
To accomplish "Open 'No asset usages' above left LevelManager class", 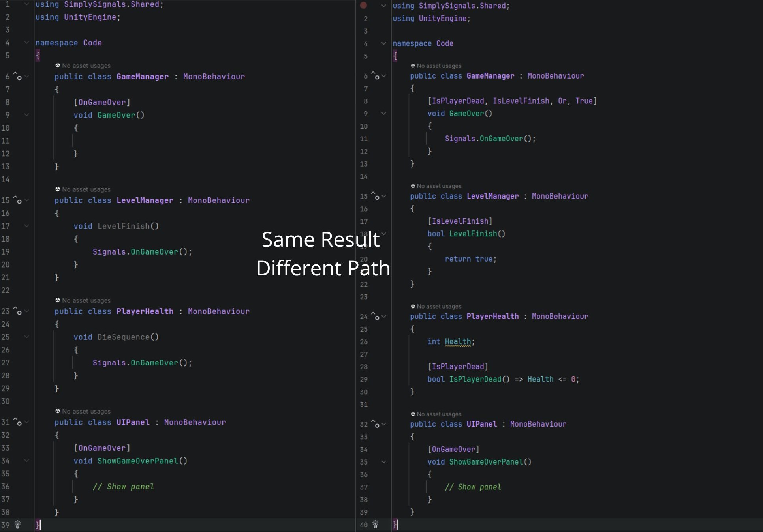I will coord(83,189).
